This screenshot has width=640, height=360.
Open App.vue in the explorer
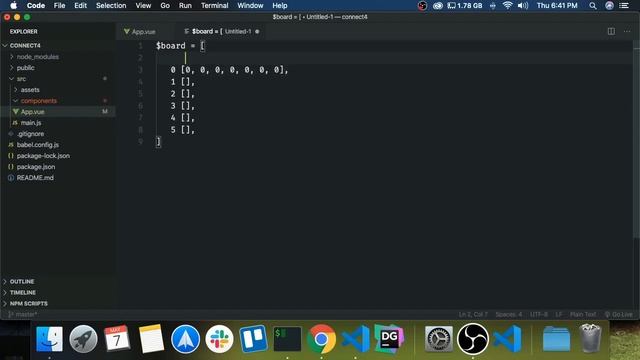point(33,112)
